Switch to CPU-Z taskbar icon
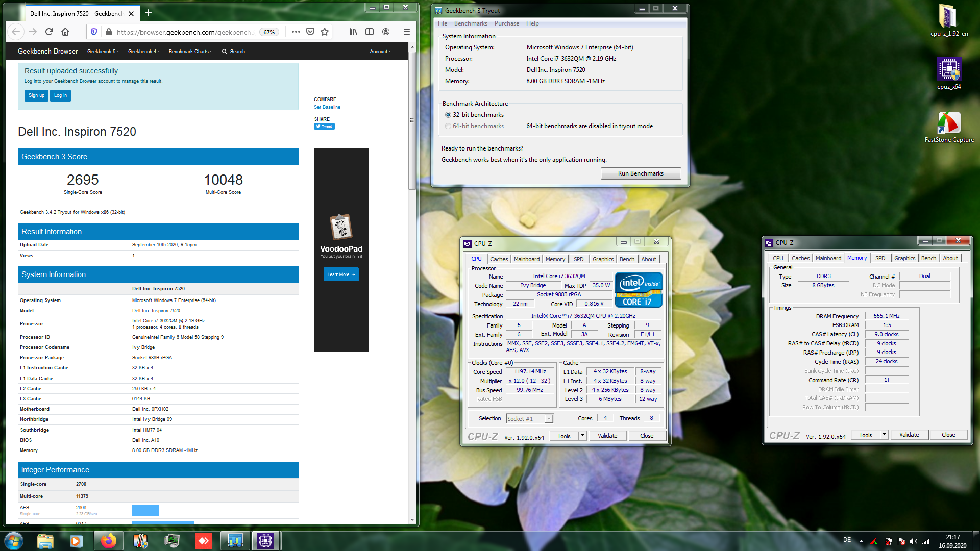The image size is (980, 551). pyautogui.click(x=266, y=541)
